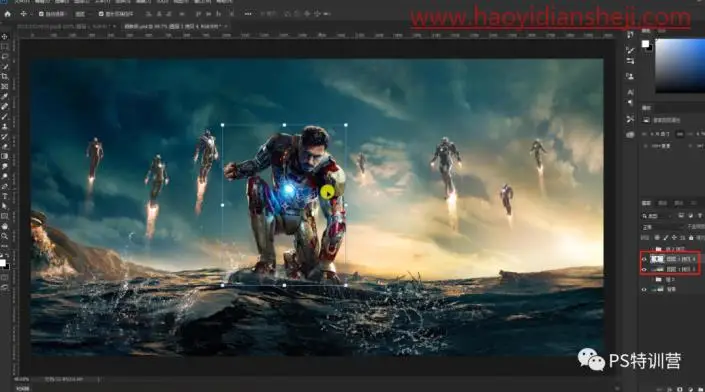Image resolution: width=705 pixels, height=392 pixels.
Task: Open the Libraries cloud icon in collapsed strip
Action: 630,134
